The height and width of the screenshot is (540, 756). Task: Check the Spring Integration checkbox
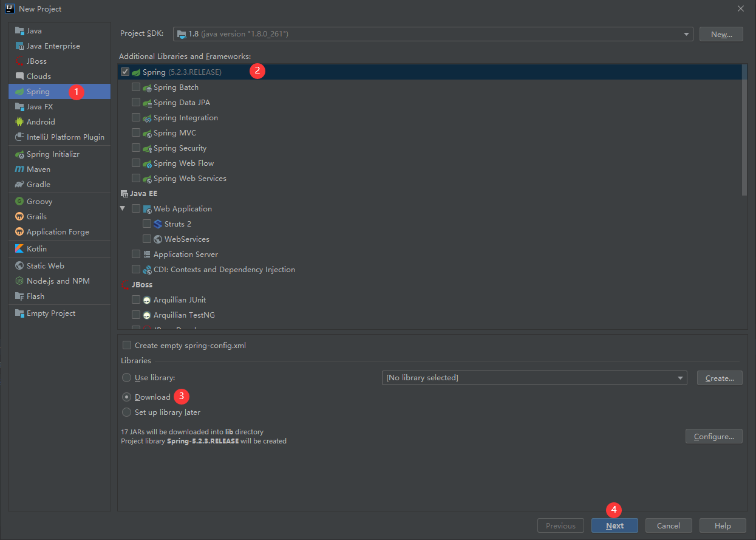[136, 117]
